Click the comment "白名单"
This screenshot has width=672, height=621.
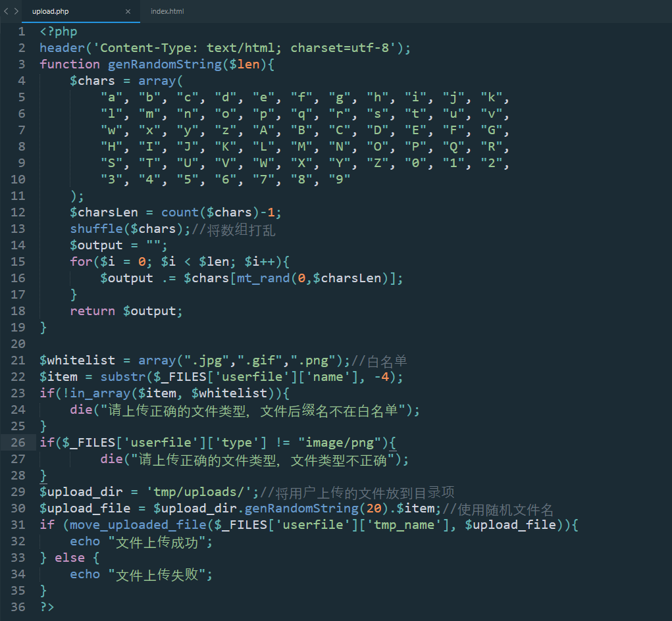point(387,361)
